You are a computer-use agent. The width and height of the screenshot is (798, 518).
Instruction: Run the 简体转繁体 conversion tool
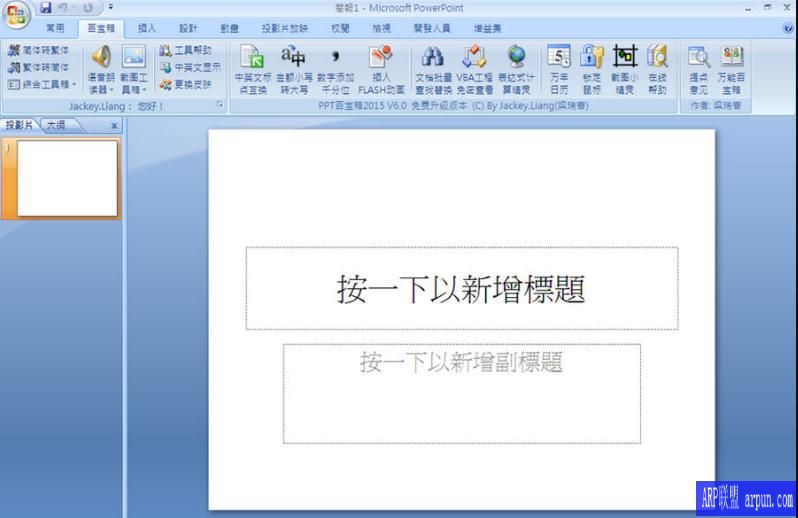coord(39,50)
